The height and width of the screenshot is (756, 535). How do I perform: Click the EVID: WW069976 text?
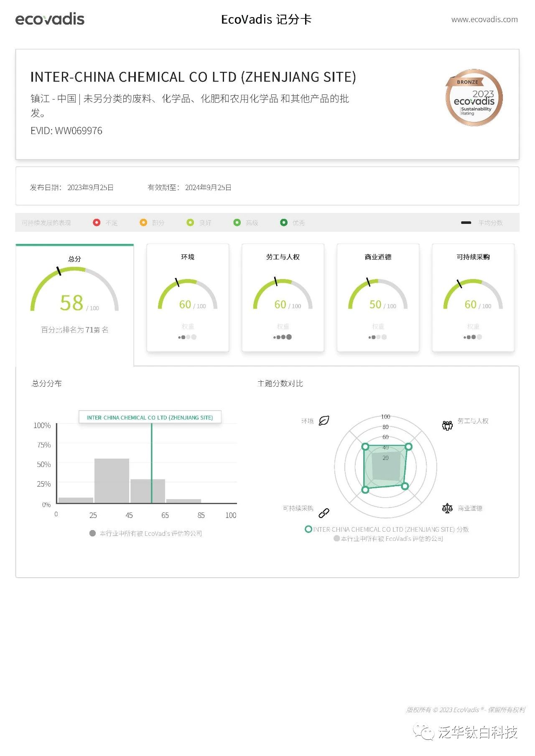click(66, 131)
